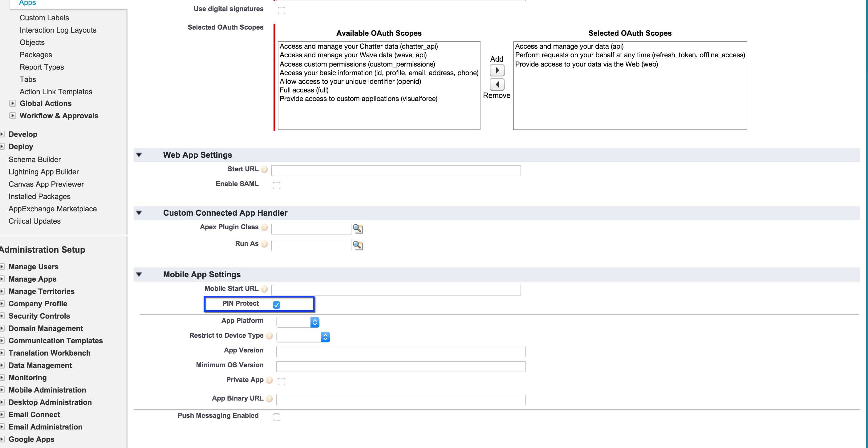Click help icon beside Run As
The height and width of the screenshot is (448, 868).
[265, 244]
